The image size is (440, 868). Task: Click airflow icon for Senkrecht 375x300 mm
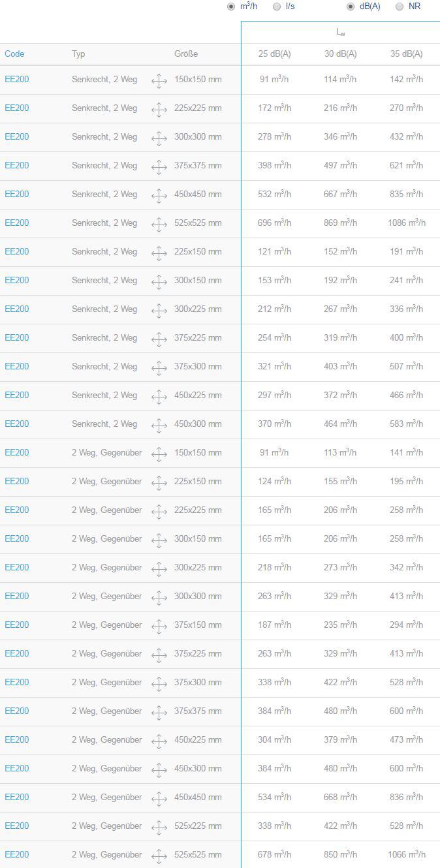(159, 368)
